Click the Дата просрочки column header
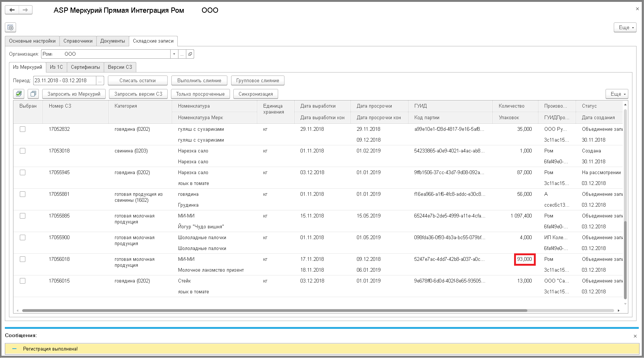The height and width of the screenshot is (358, 644). click(x=379, y=106)
